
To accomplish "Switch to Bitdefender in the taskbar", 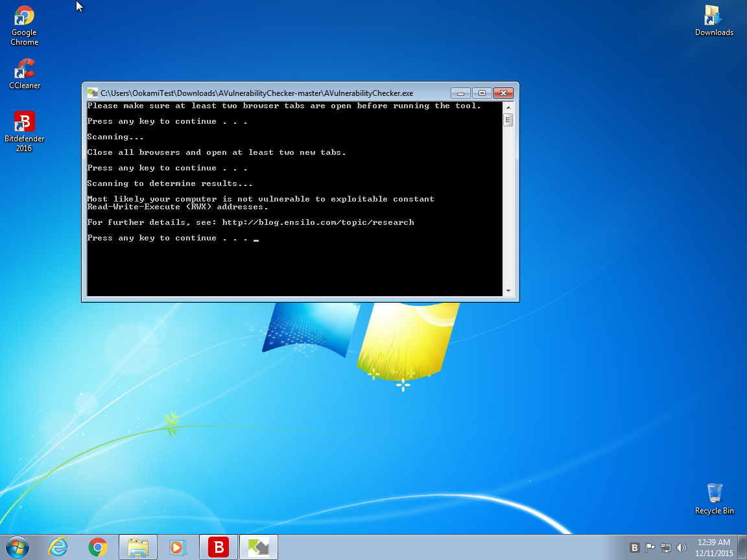I will coord(218,547).
